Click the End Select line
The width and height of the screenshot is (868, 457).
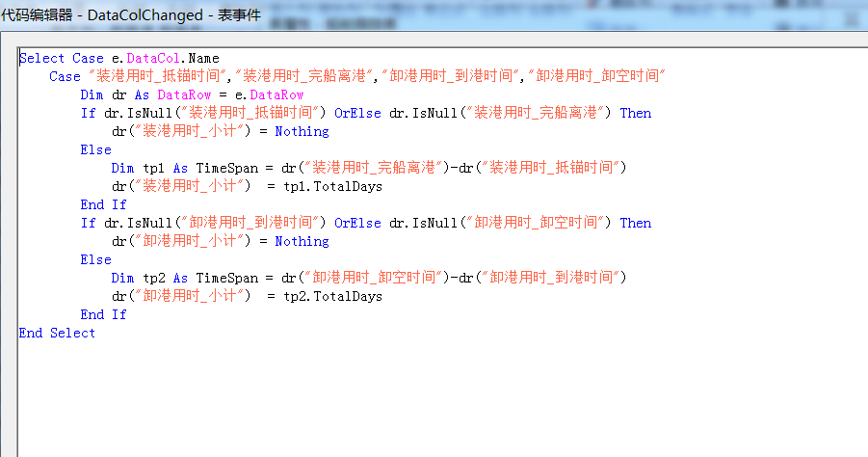coord(57,333)
